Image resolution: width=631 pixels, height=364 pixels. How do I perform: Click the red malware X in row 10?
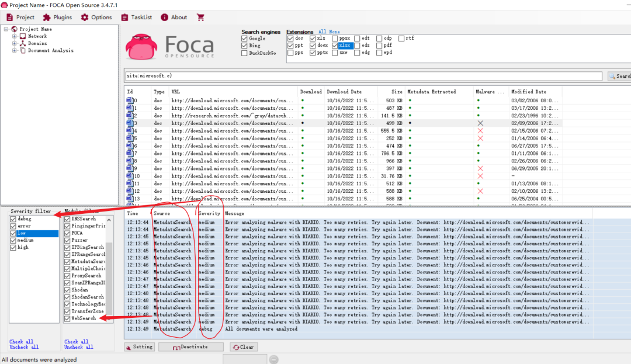tap(480, 176)
